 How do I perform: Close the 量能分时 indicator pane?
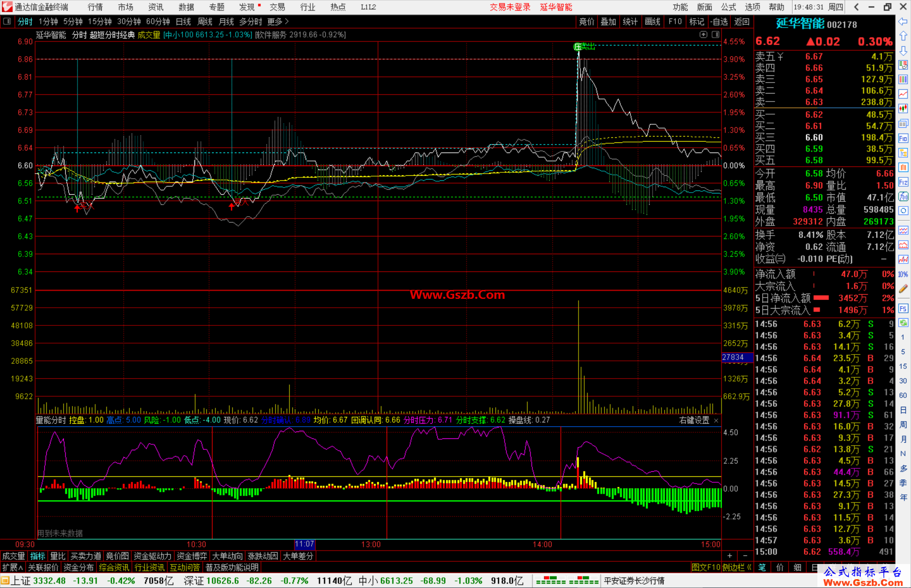click(716, 421)
